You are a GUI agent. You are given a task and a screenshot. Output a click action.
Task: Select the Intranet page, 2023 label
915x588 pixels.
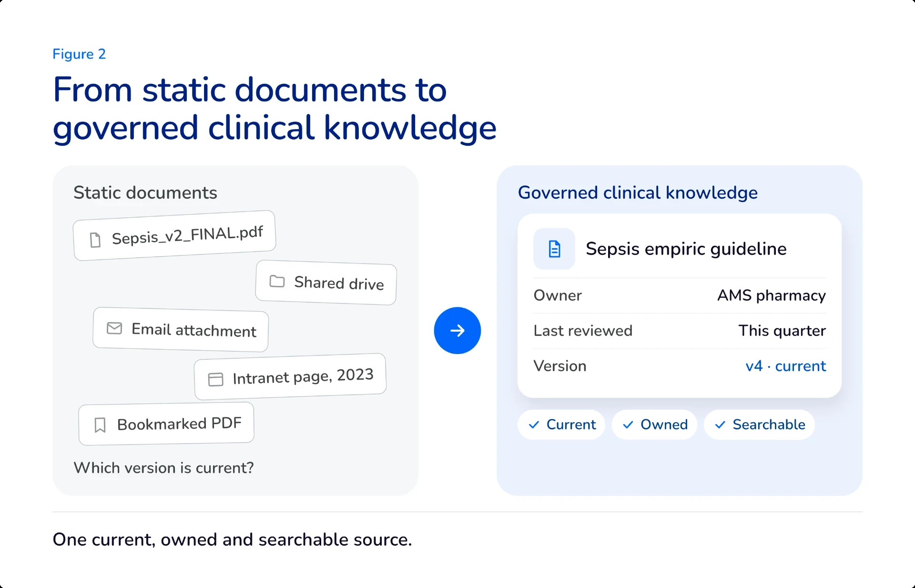click(303, 376)
